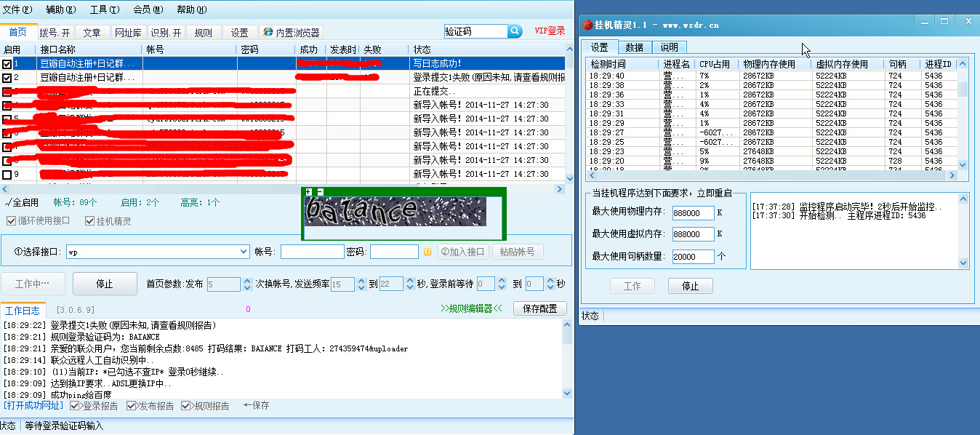This screenshot has width=980, height=435.
Task: Toggle the 规则报告 checkbox
Action: pyautogui.click(x=186, y=406)
